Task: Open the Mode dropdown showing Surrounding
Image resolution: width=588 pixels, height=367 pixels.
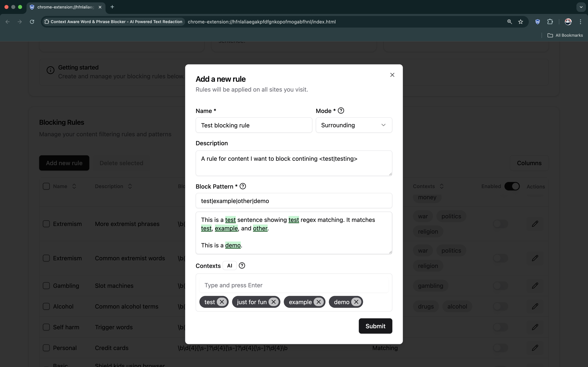Action: pos(354,125)
